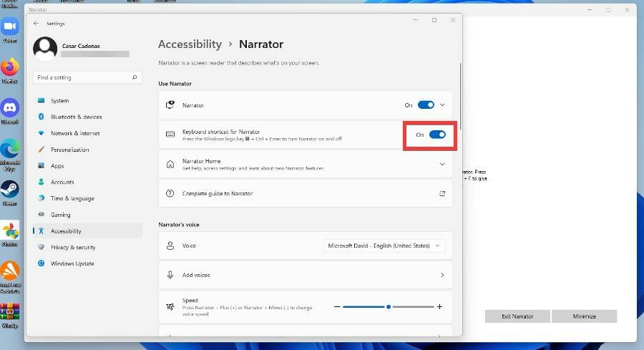
Task: Click the Voice person icon
Action: coord(170,246)
